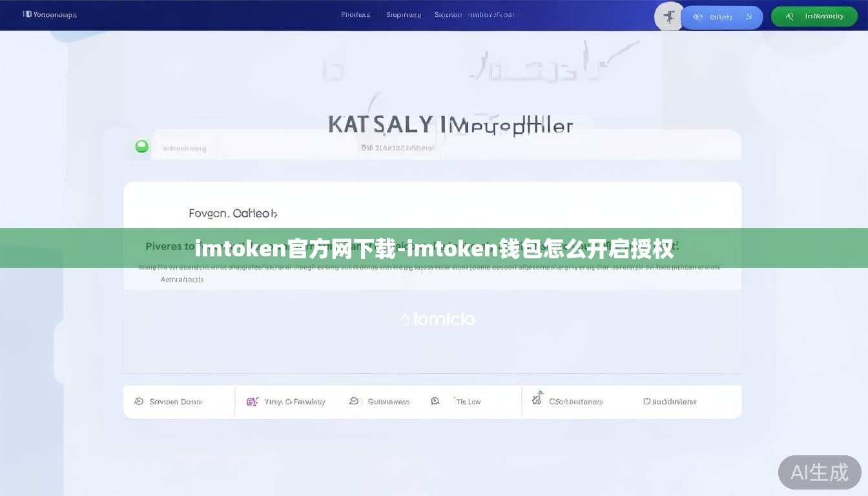Image resolution: width=868 pixels, height=496 pixels.
Task: Click the icon inside the green header button
Action: pyautogui.click(x=789, y=17)
